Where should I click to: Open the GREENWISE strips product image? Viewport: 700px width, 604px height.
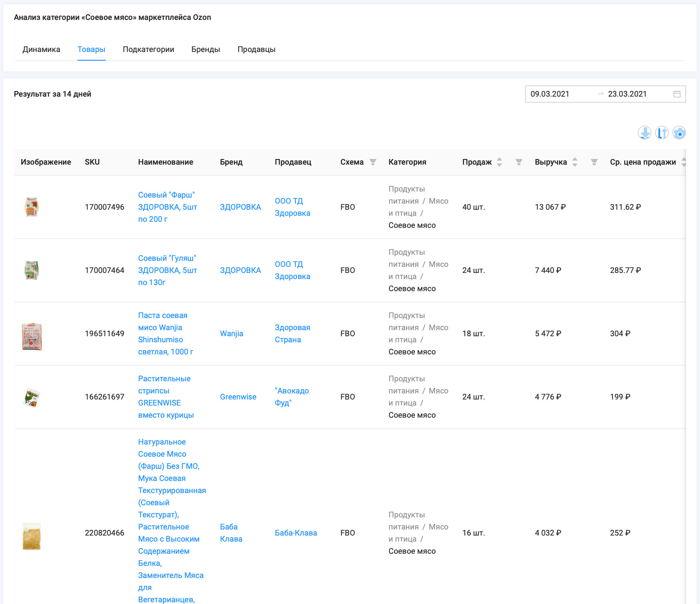coord(32,397)
